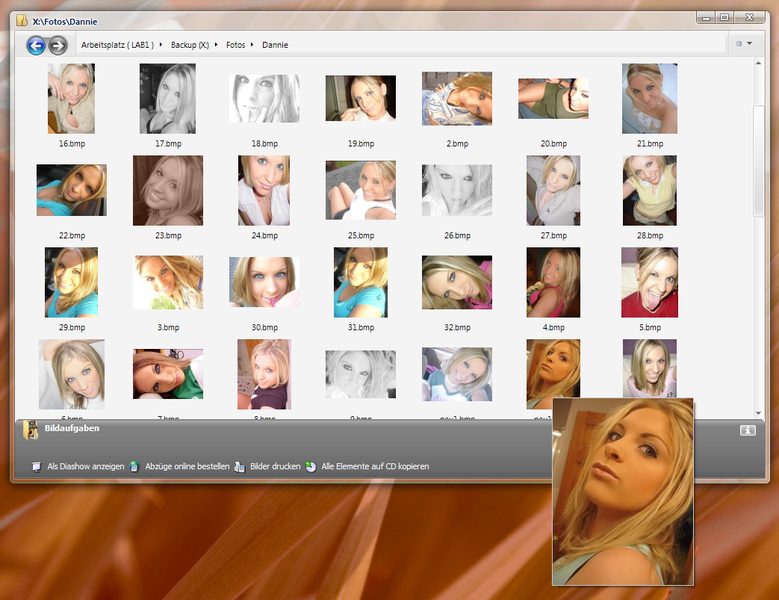Click the slideshow icon beside Als Diashow anzeigen
Viewport: 779px width, 600px height.
37,466
